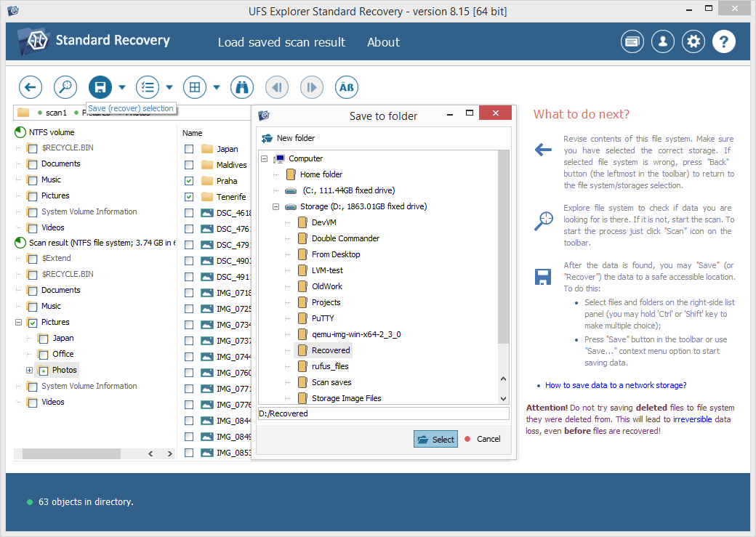Click the grid view toolbar icon
Screen dimensions: 756x537
point(195,87)
